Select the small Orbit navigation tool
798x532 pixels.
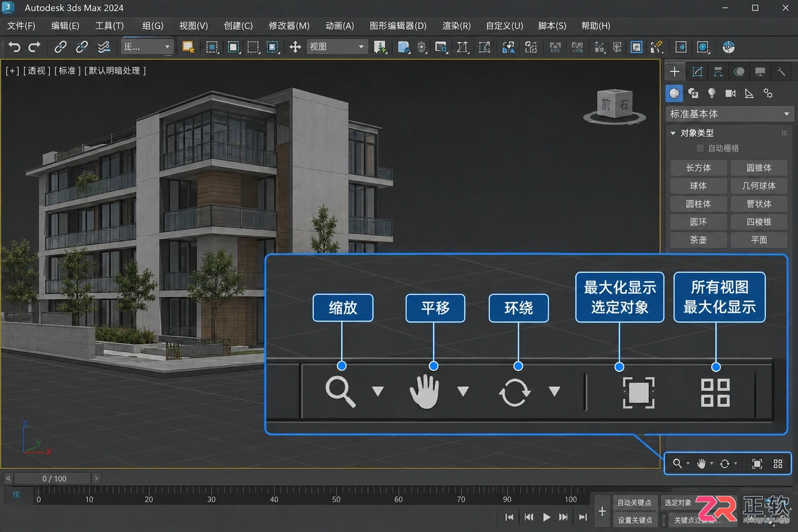(x=725, y=463)
